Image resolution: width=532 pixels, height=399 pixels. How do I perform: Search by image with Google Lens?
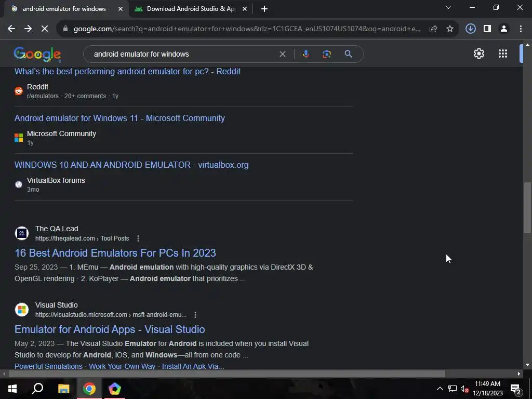(x=326, y=54)
